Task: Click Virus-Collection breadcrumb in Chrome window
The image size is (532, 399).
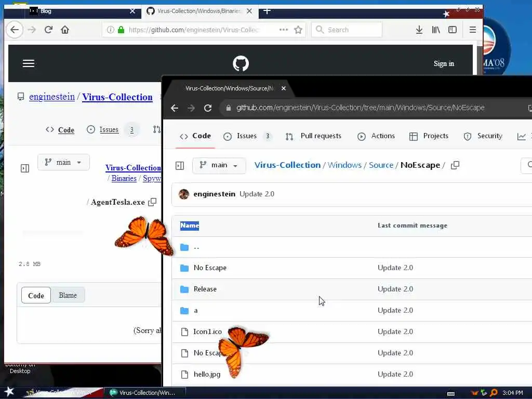Action: [287, 165]
